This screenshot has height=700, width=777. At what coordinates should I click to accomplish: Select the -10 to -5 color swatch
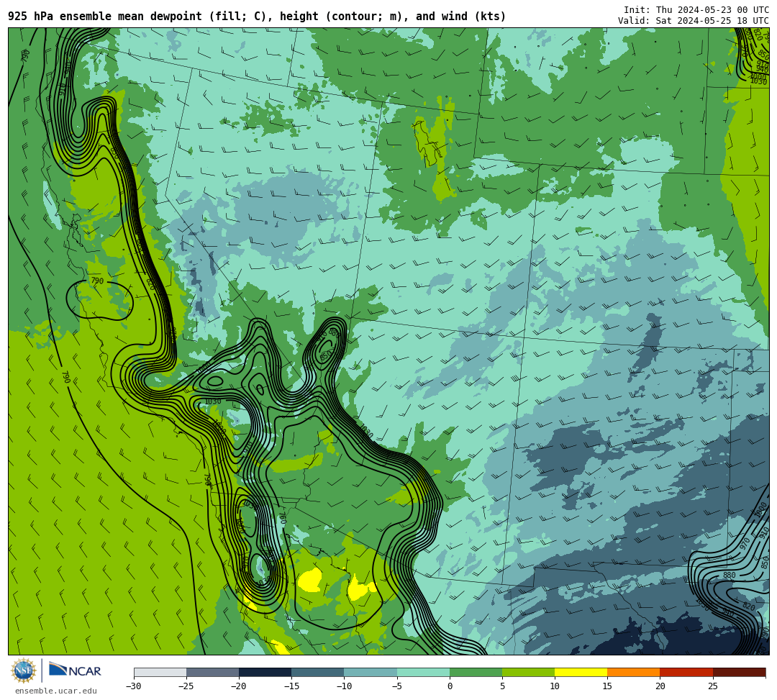tap(371, 672)
